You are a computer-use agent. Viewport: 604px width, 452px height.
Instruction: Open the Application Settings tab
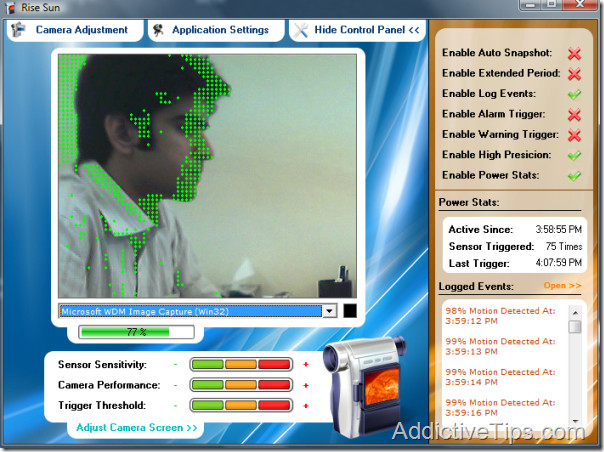[x=216, y=30]
